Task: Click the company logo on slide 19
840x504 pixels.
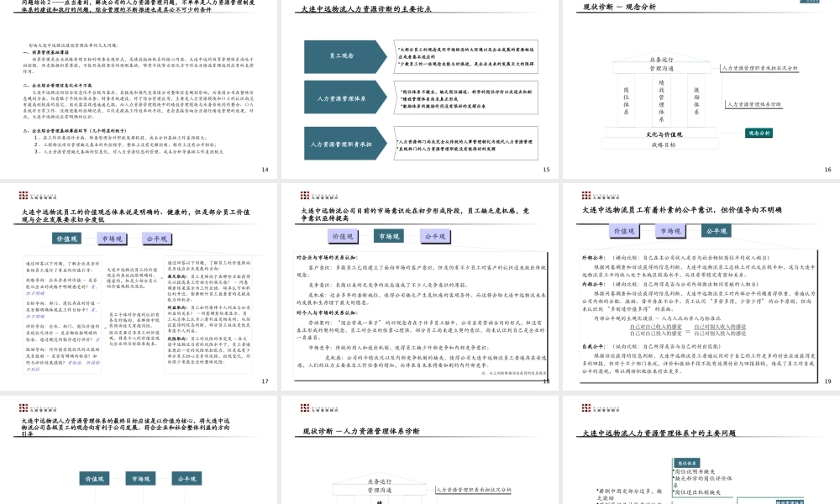Action: point(601,196)
